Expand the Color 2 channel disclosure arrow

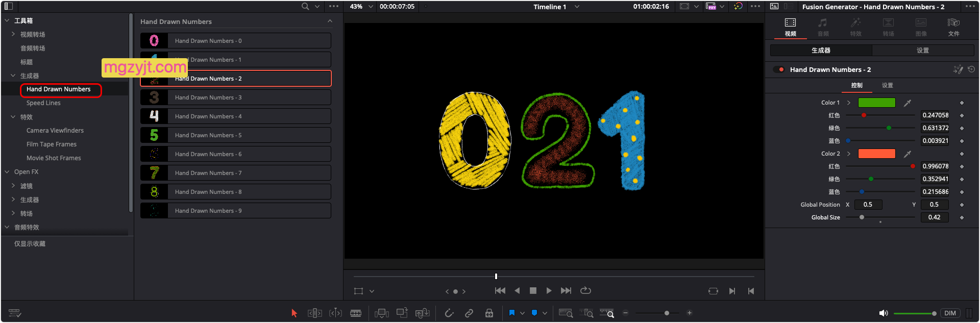point(849,154)
